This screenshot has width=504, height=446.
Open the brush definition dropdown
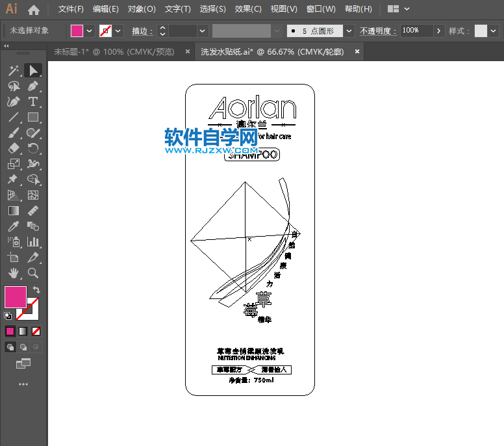tap(349, 31)
